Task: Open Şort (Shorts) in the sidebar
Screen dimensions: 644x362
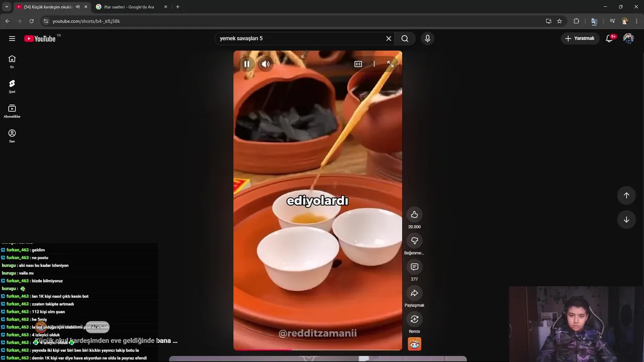Action: 12,86
